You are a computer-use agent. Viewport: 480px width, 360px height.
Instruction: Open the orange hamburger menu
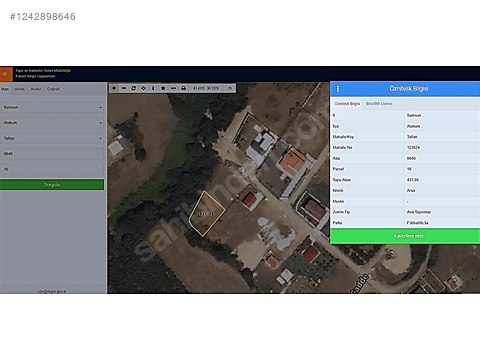pyautogui.click(x=6, y=74)
